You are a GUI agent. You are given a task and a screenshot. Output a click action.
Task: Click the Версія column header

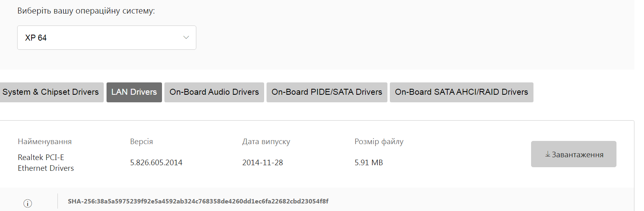point(141,142)
